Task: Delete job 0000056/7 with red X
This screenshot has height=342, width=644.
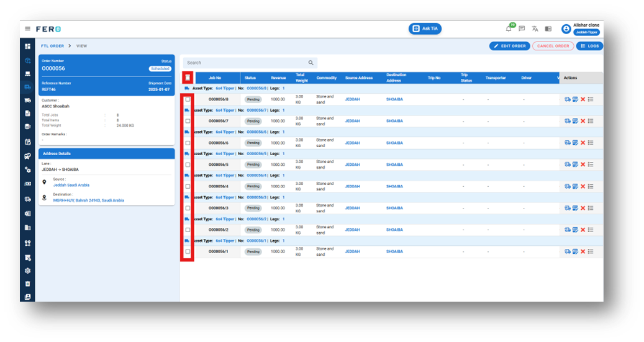Action: 583,121
